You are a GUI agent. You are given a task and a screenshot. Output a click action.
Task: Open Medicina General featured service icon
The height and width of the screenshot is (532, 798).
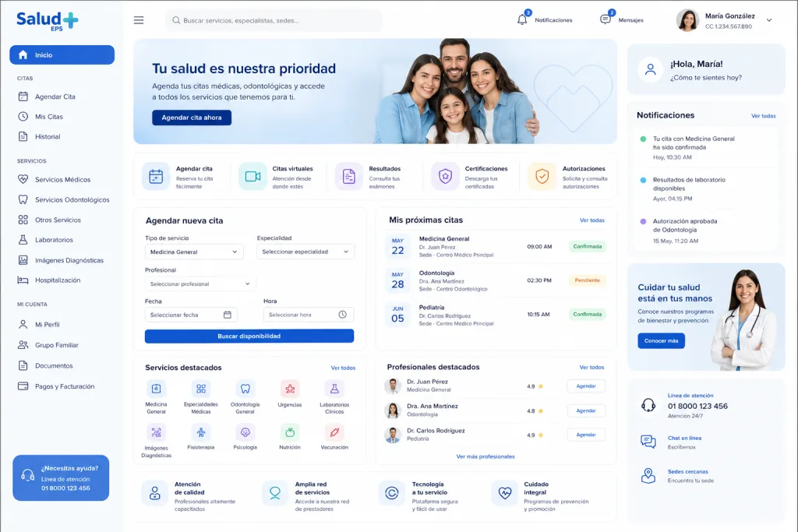156,389
